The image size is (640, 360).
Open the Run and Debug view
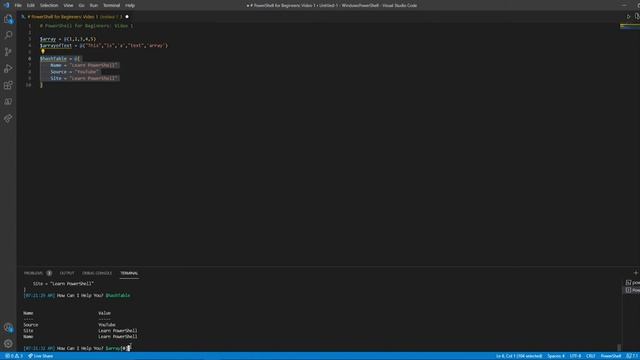[8, 69]
